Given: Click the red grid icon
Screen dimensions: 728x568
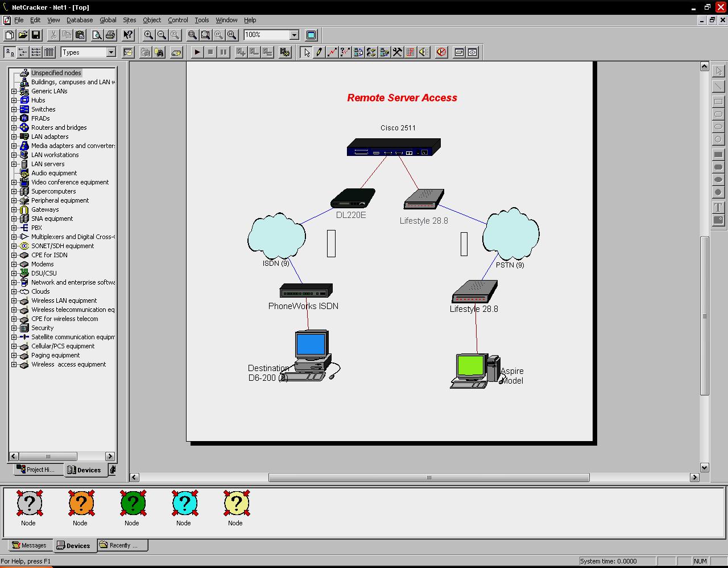Looking at the screenshot, I should [411, 52].
